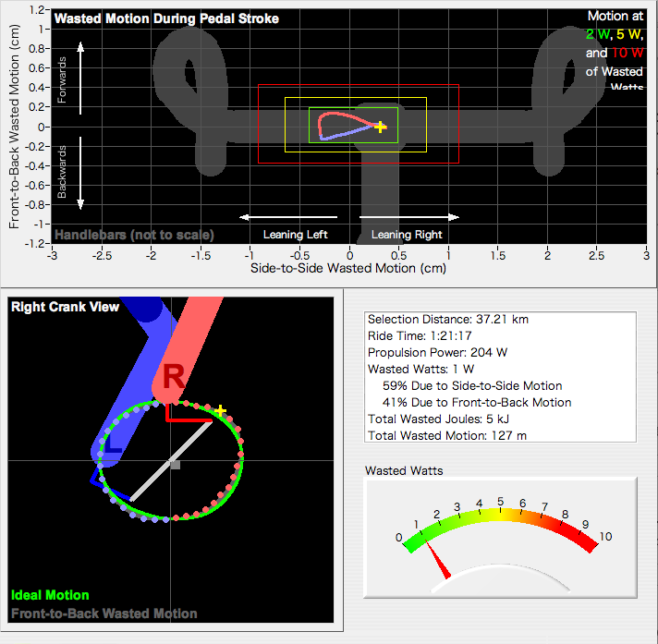Select 'Total Wasted Motion: 127 m' line
The image size is (658, 644).
click(447, 435)
